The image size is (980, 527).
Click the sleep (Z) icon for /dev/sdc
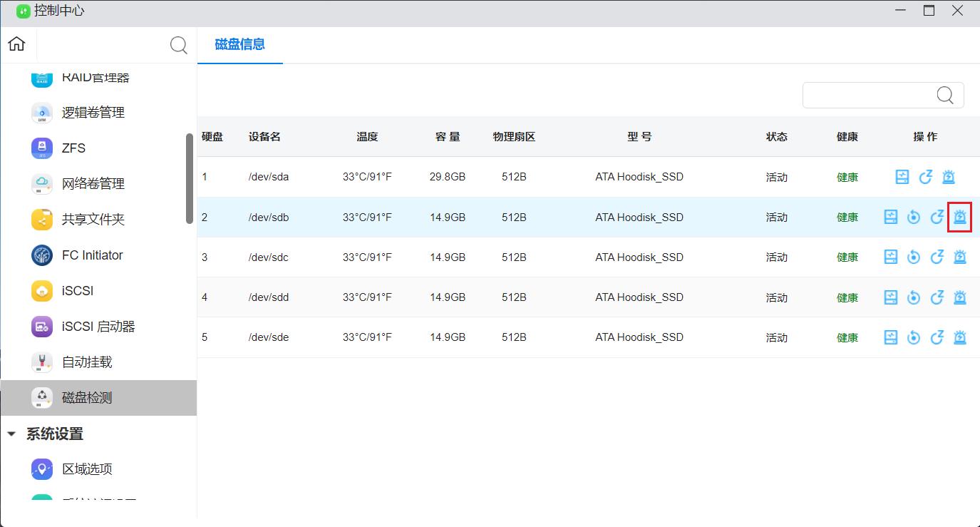tap(937, 257)
